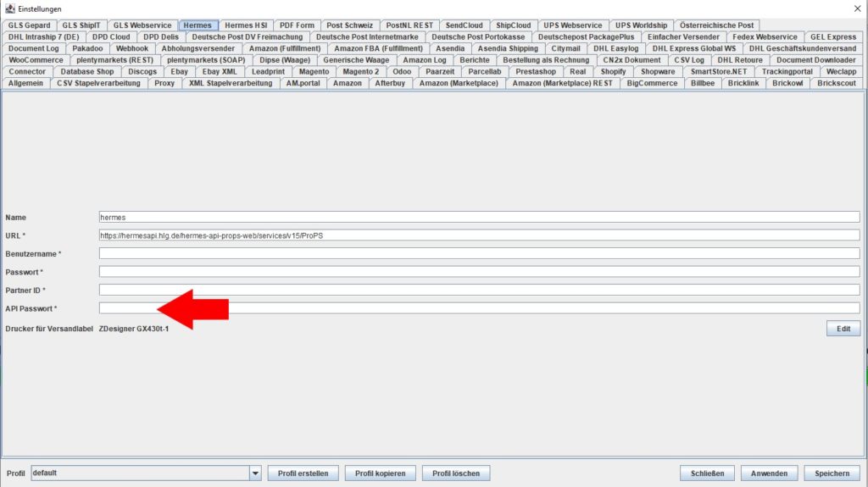The image size is (868, 487).
Task: Focus the URL input field
Action: (480, 235)
